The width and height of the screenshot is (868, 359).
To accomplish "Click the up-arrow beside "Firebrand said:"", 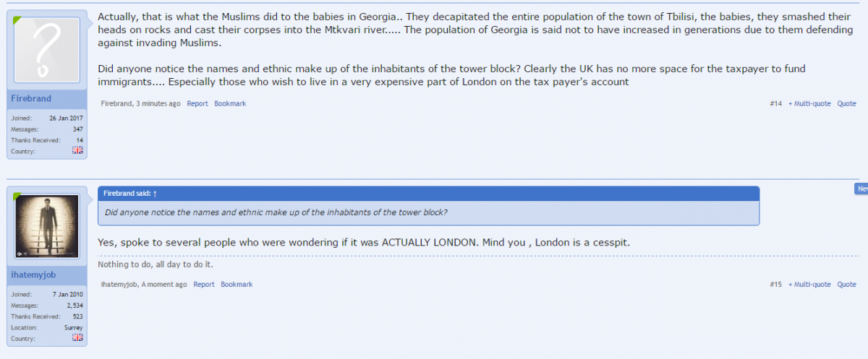I will (x=155, y=194).
